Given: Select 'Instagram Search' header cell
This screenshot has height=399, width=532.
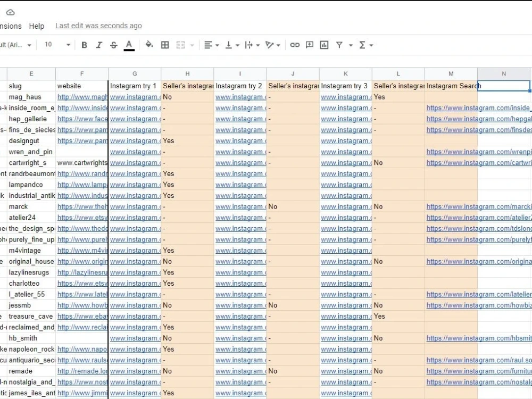Looking at the screenshot, I should [x=451, y=86].
